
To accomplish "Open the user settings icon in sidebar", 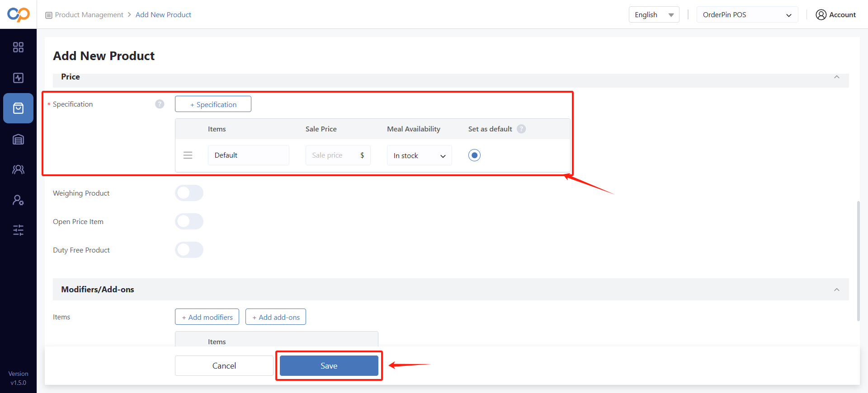I will (x=18, y=200).
